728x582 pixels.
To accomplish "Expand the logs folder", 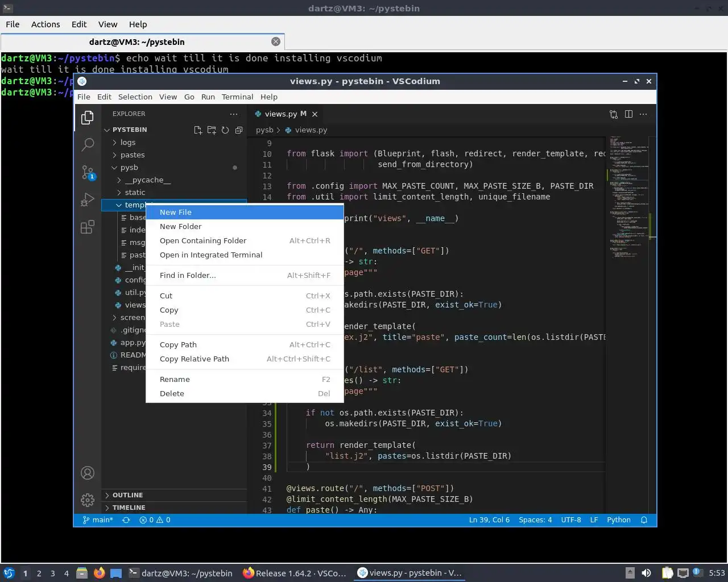I will (174, 143).
